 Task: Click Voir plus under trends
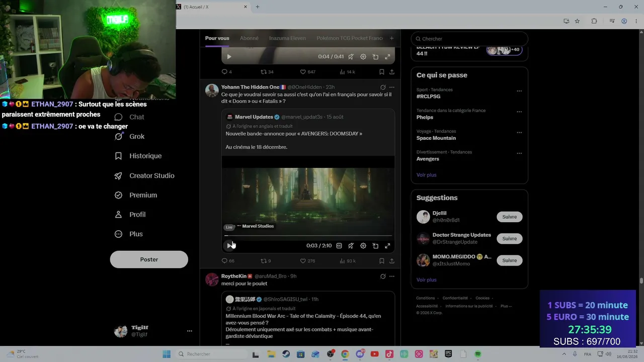[426, 175]
